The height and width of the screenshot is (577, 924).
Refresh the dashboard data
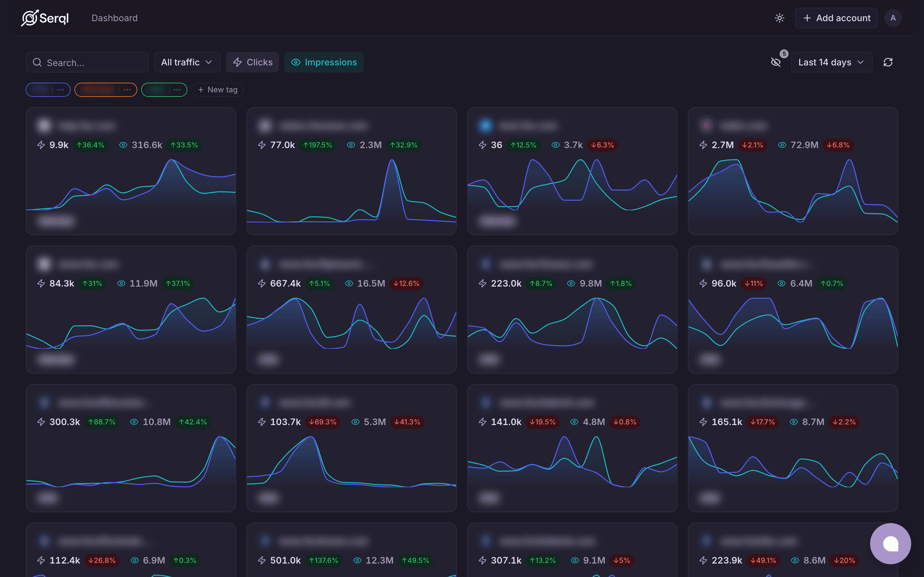coord(888,62)
